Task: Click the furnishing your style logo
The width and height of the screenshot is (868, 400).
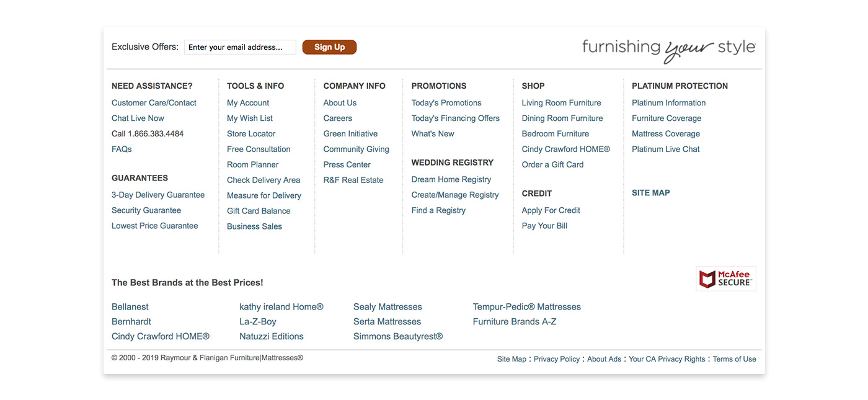Action: (669, 50)
